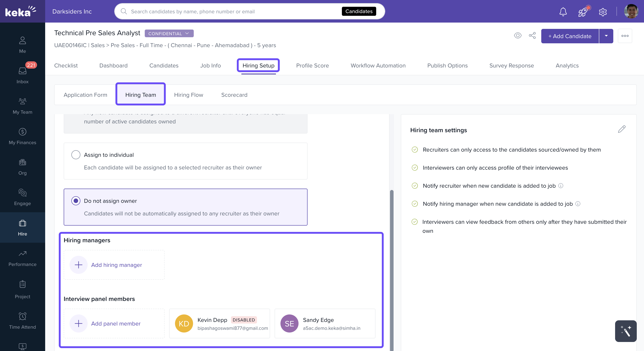The image size is (644, 351).
Task: Toggle job visibility eye icon
Action: [518, 35]
